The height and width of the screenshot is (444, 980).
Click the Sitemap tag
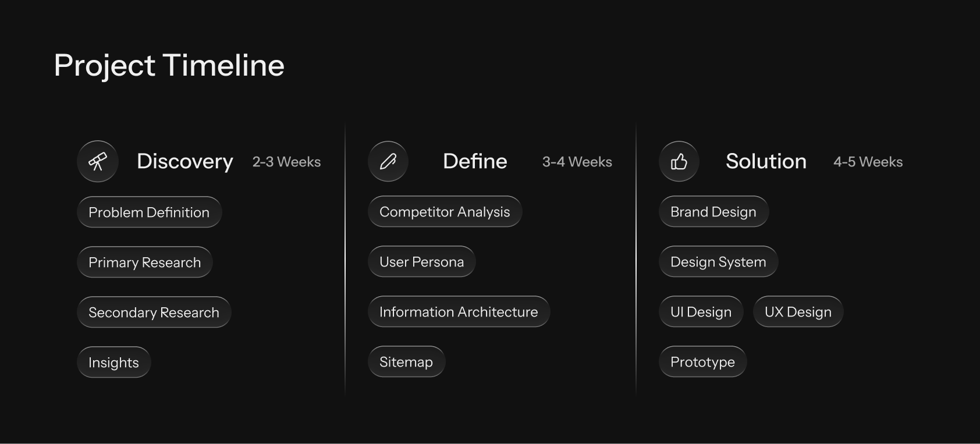coord(406,362)
